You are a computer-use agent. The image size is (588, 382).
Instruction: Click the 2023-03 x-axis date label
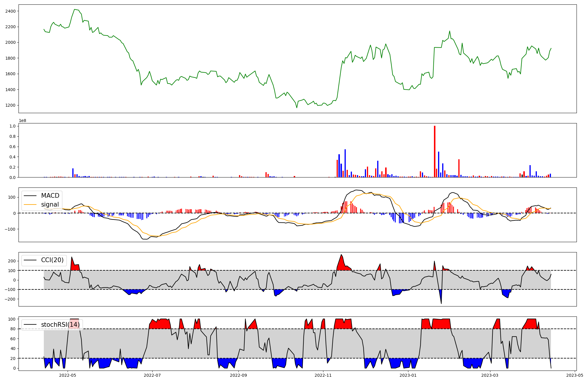(490, 375)
